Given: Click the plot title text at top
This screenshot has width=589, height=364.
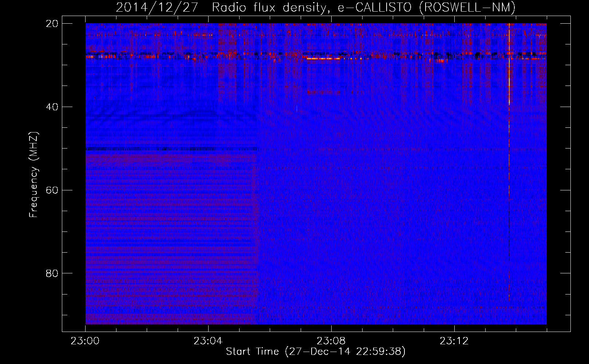Looking at the screenshot, I should point(315,7).
